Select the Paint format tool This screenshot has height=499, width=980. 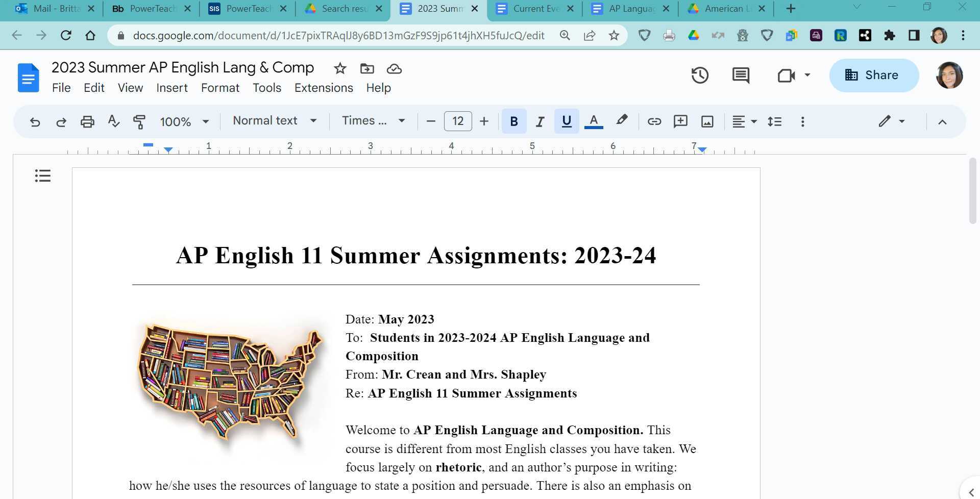(x=139, y=121)
